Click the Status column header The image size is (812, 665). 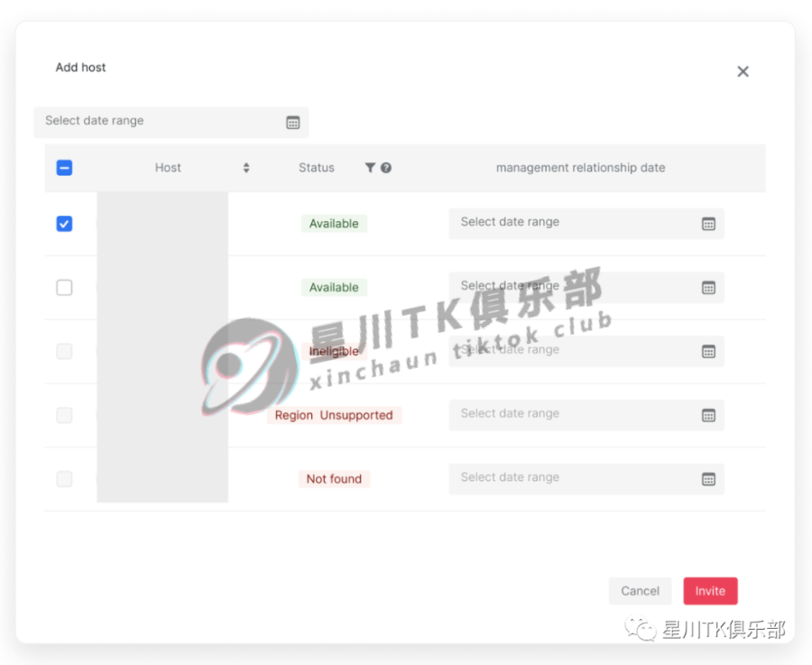coord(317,168)
